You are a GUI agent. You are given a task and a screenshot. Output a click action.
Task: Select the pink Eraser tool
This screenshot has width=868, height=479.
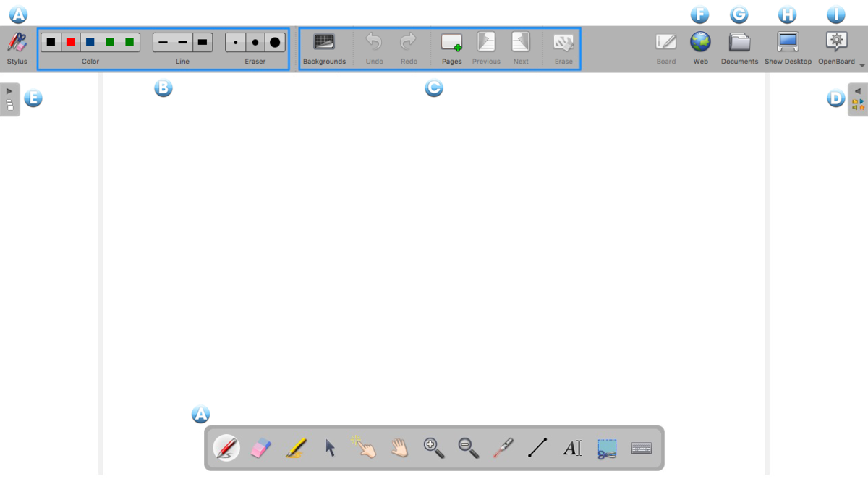[260, 449]
